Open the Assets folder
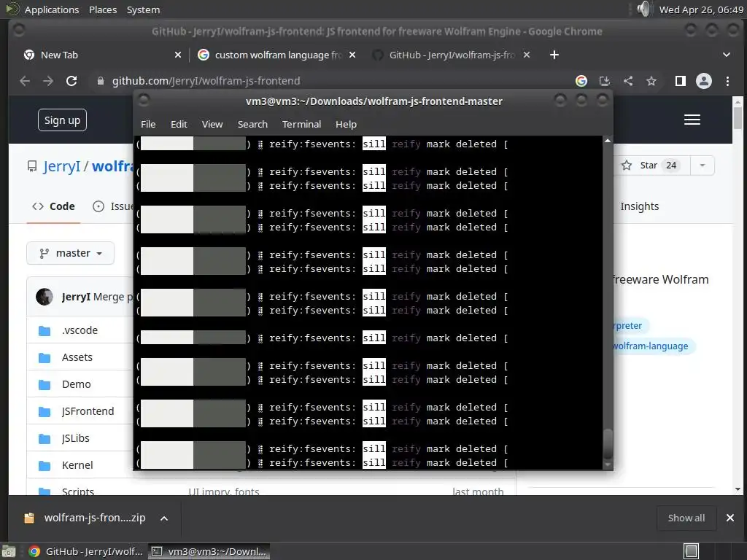The image size is (747, 560). [77, 357]
